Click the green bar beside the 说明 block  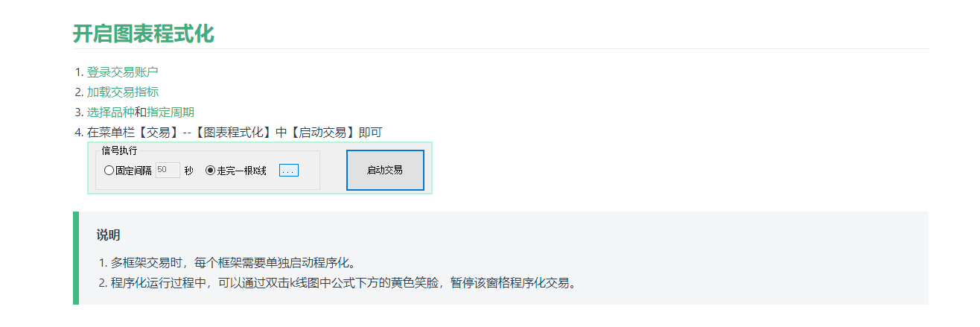[76, 258]
